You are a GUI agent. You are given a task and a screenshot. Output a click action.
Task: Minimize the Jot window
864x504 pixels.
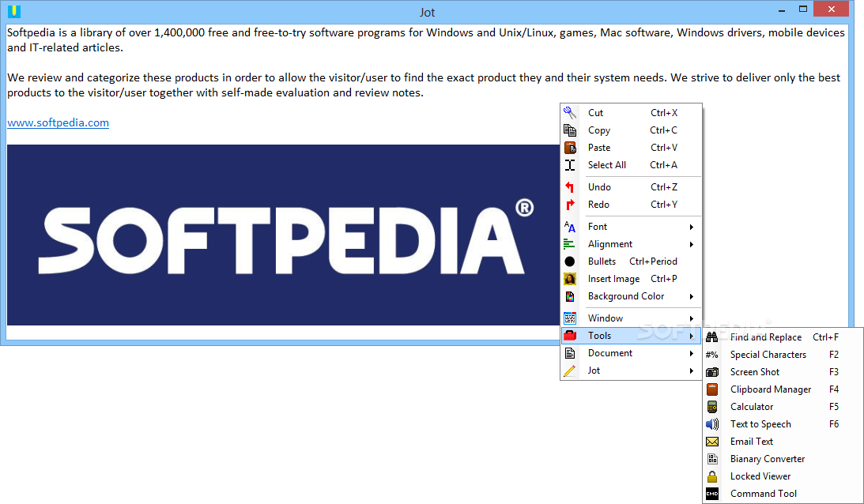782,10
